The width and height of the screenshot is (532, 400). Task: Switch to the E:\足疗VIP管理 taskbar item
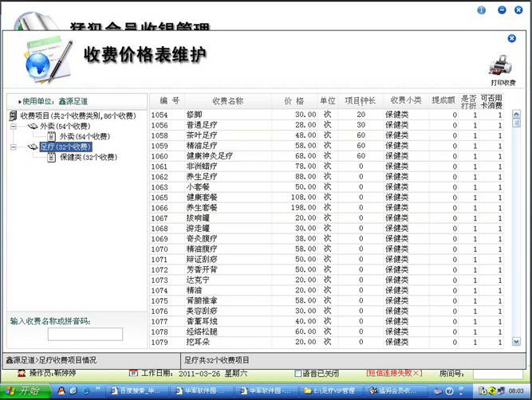[x=331, y=391]
